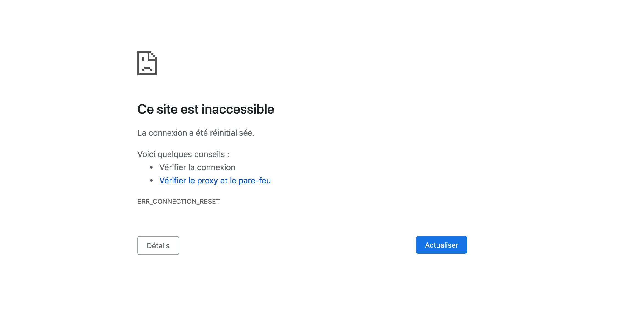Click the frowning face inside the page icon
Image resolution: width=644 pixels, height=324 pixels.
(x=147, y=64)
